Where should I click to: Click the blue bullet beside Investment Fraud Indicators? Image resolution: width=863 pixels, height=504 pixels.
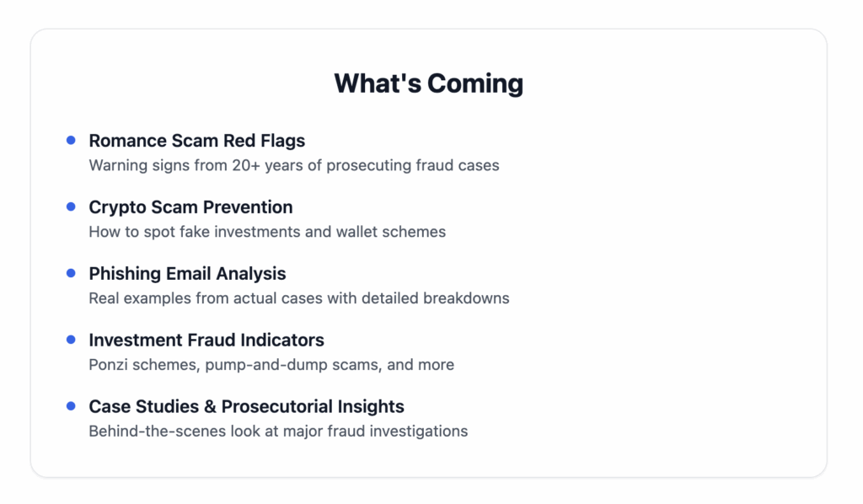[71, 340]
